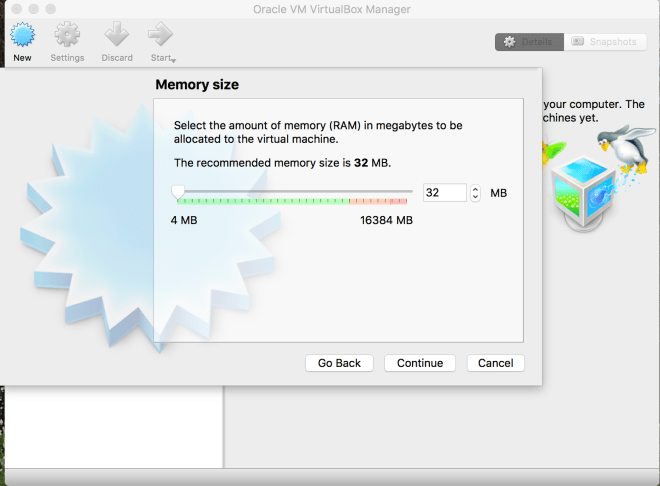This screenshot has width=660, height=486.
Task: Switch to the Snapshots view
Action: click(x=605, y=42)
